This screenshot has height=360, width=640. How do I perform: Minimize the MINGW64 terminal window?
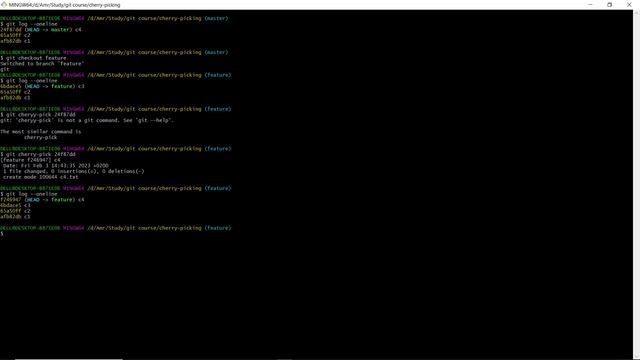click(590, 5)
